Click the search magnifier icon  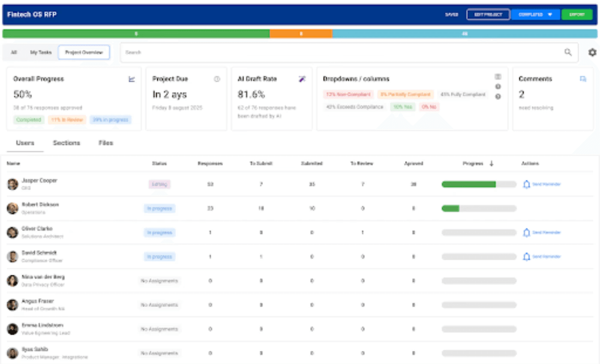pos(568,52)
